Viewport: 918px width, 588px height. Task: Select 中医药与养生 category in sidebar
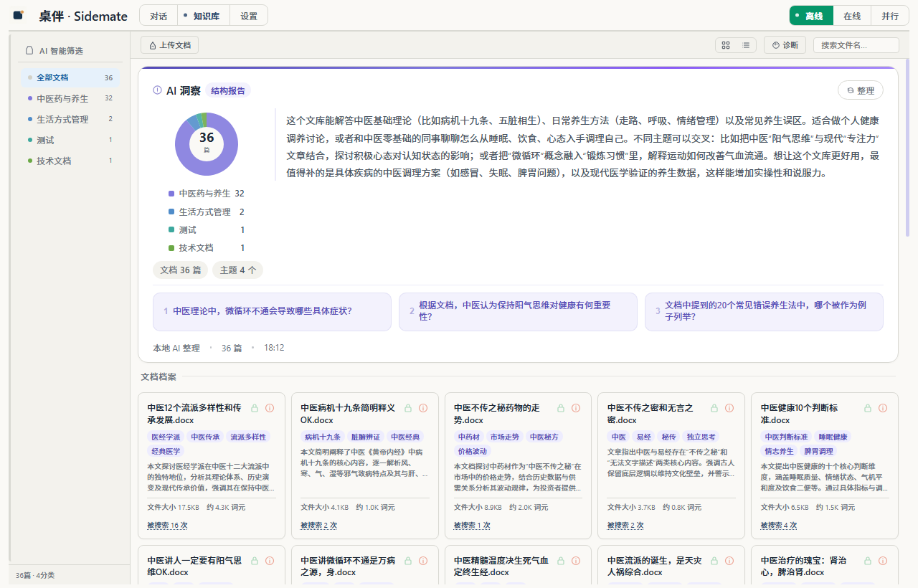tap(70, 98)
